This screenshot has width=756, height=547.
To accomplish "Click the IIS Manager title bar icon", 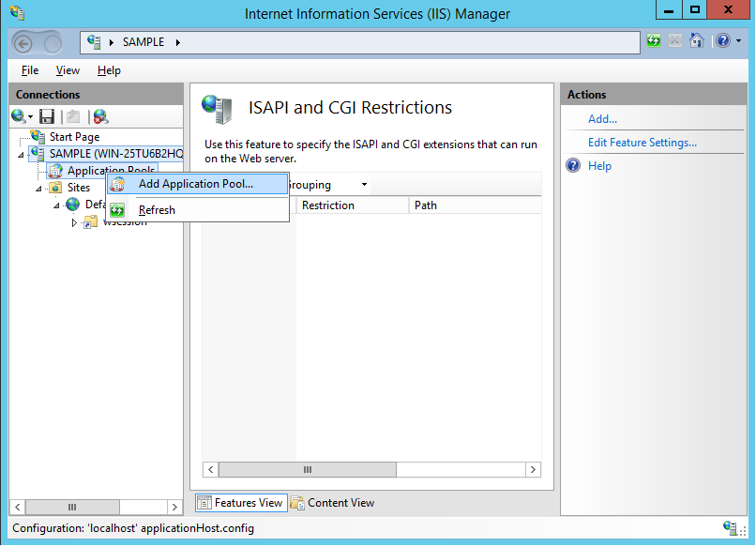I will (17, 12).
